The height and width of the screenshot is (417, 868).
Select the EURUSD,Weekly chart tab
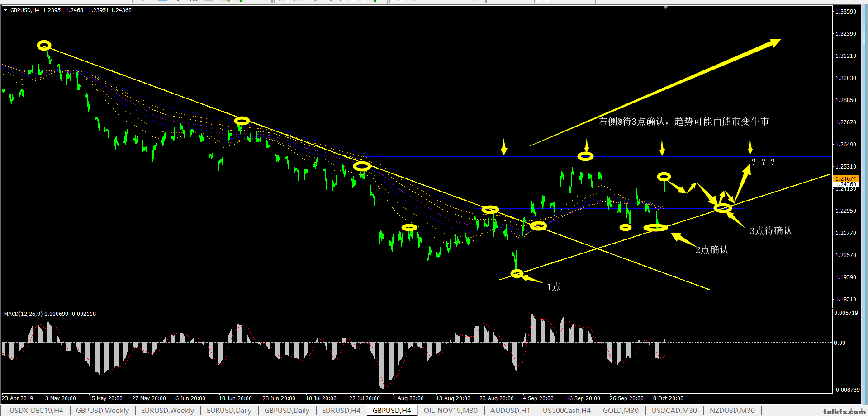(x=167, y=410)
